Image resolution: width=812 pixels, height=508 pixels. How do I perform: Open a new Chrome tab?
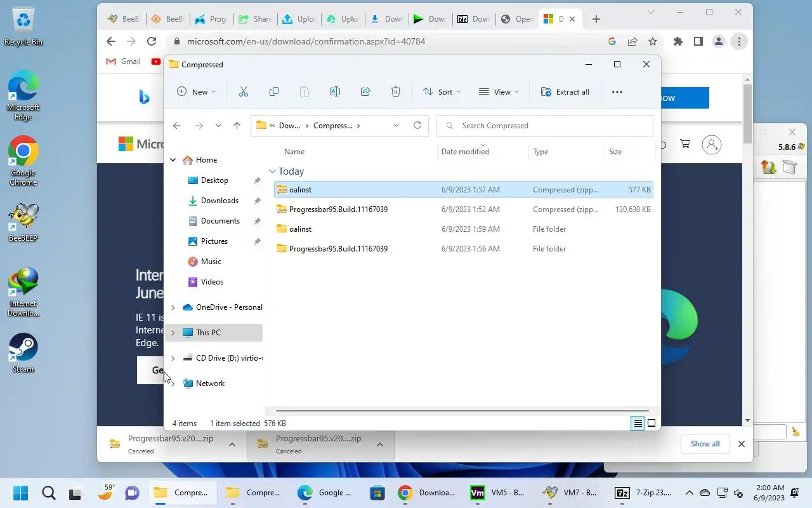(596, 19)
